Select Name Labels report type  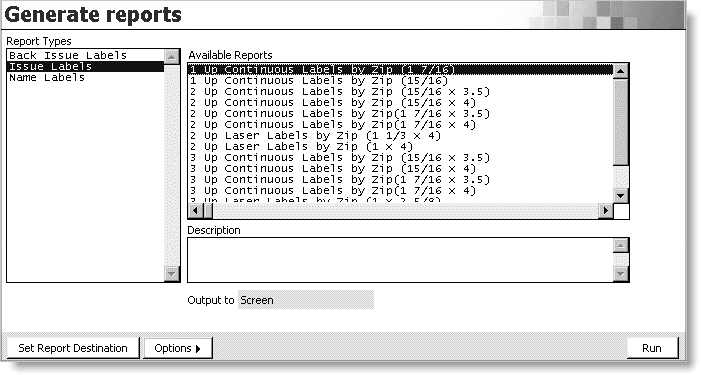pyautogui.click(x=85, y=78)
